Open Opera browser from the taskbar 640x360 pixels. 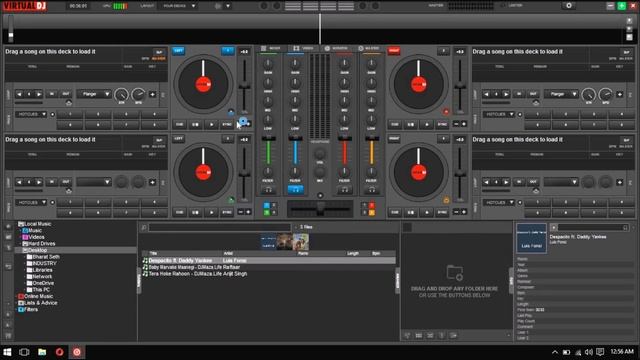(60, 352)
